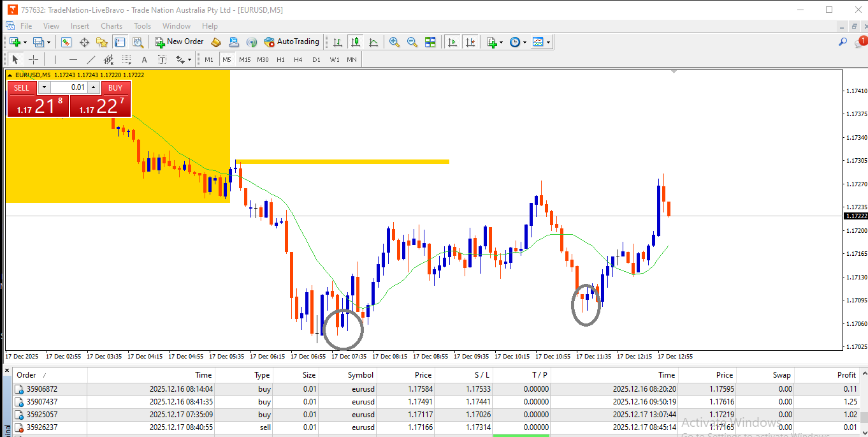Screen dimensions: 868x437
Task: Open the Strategy Tester icon
Action: 138,42
